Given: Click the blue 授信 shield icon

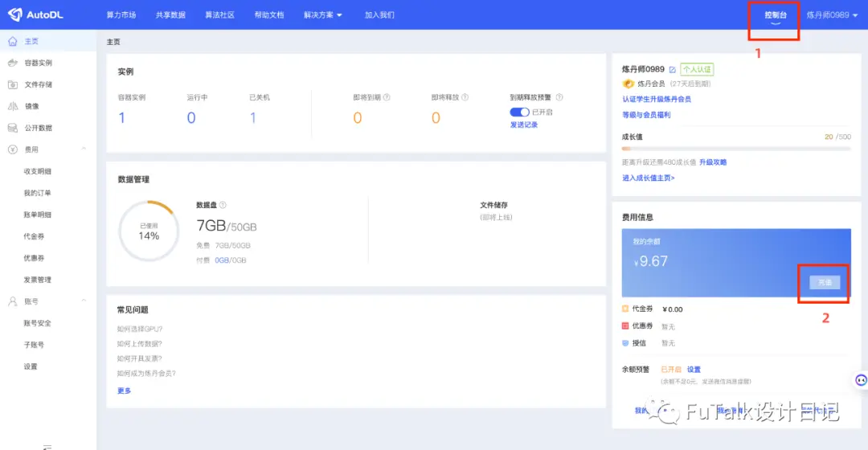Looking at the screenshot, I should pyautogui.click(x=625, y=342).
